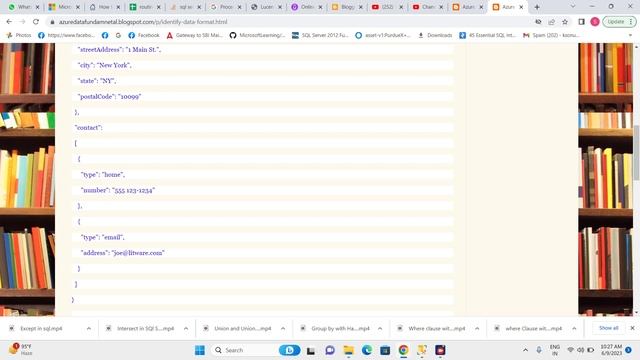Open the Chrome profile avatar

click(595, 22)
